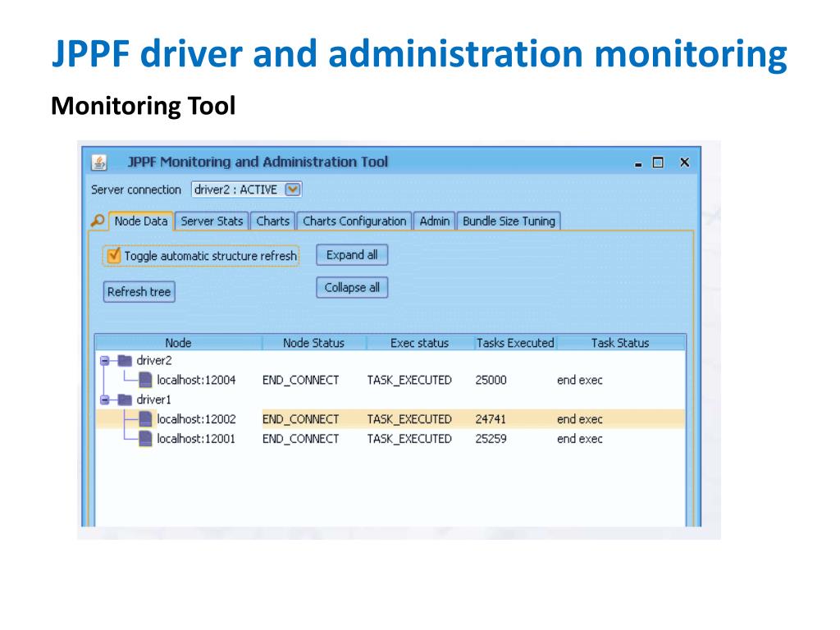Click the Expand all button
Viewport: 840px width, 630px height.
(352, 255)
